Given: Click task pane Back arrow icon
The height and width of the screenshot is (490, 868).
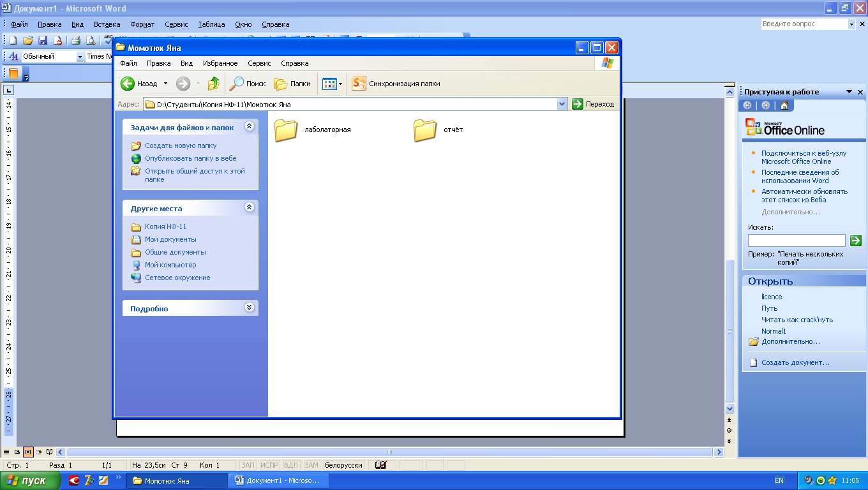Looking at the screenshot, I should click(747, 105).
